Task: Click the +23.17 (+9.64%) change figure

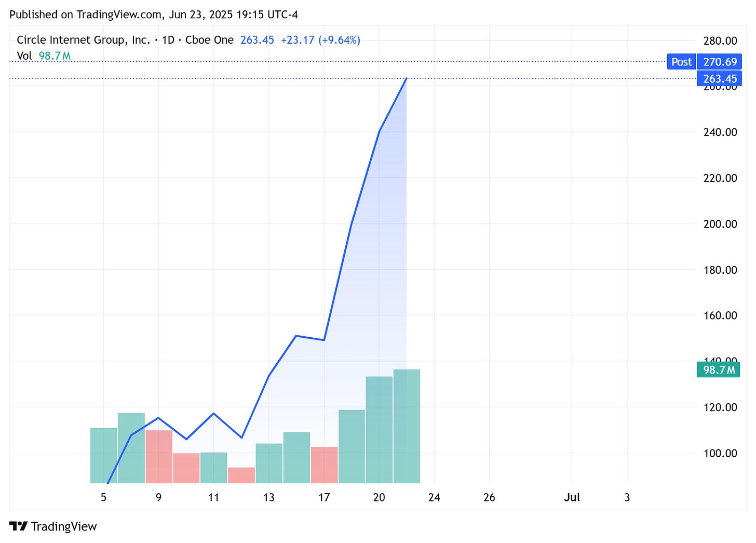Action: (320, 39)
